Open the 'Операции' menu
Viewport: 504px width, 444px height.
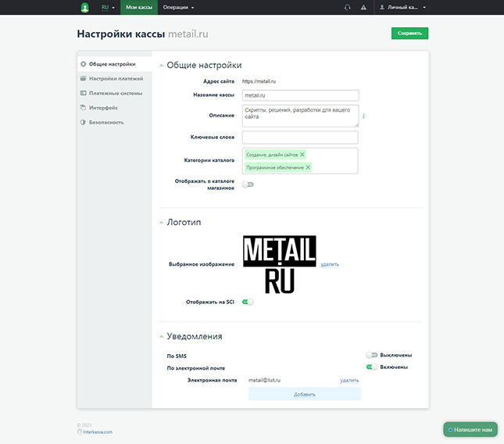click(179, 7)
